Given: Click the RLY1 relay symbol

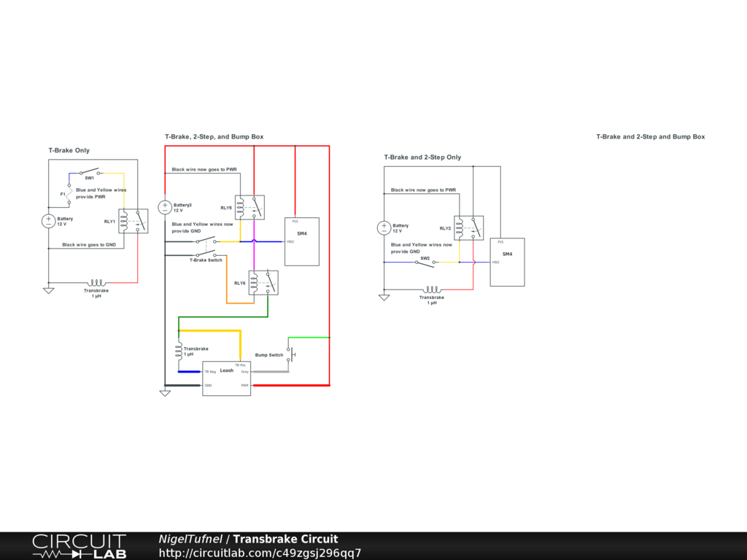Looking at the screenshot, I should coord(133,221).
